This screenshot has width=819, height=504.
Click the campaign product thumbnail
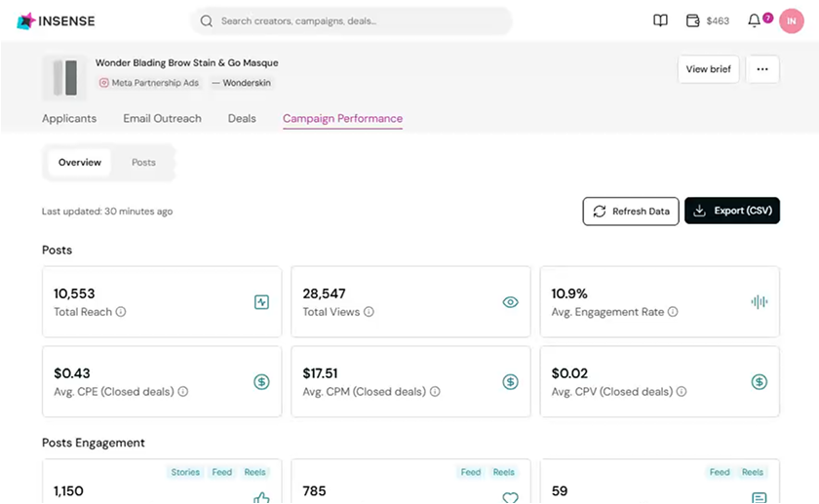(x=64, y=78)
